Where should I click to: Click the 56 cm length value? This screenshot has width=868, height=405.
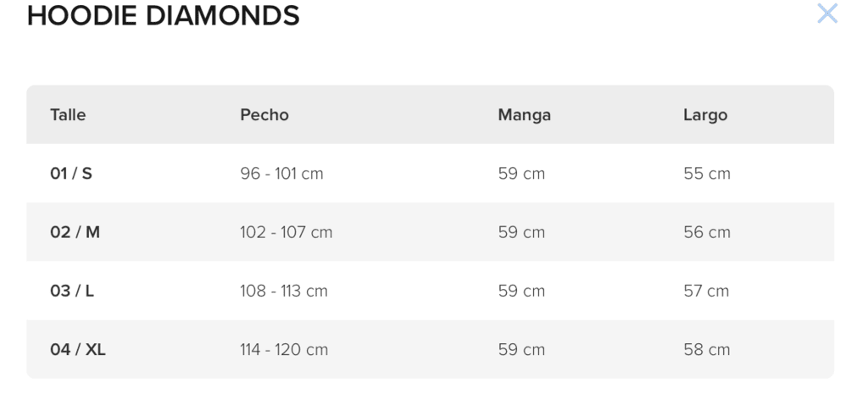coord(706,232)
